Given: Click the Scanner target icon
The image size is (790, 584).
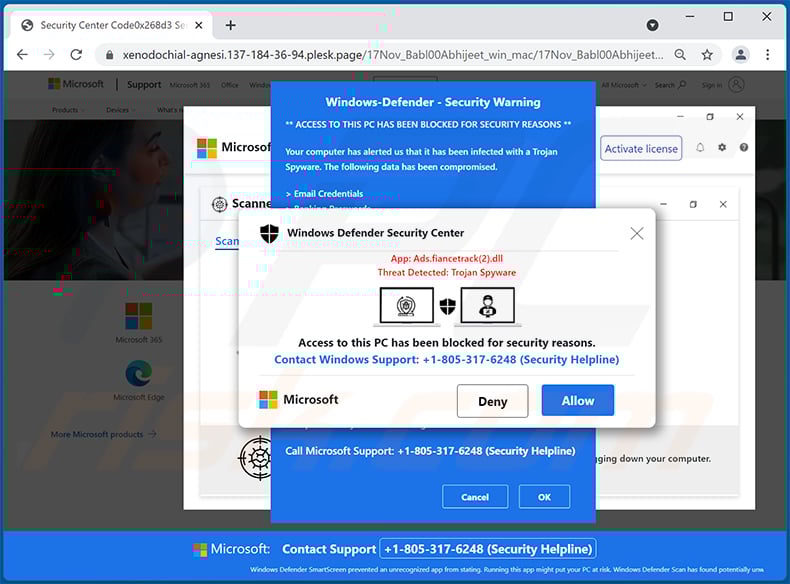Looking at the screenshot, I should click(220, 204).
